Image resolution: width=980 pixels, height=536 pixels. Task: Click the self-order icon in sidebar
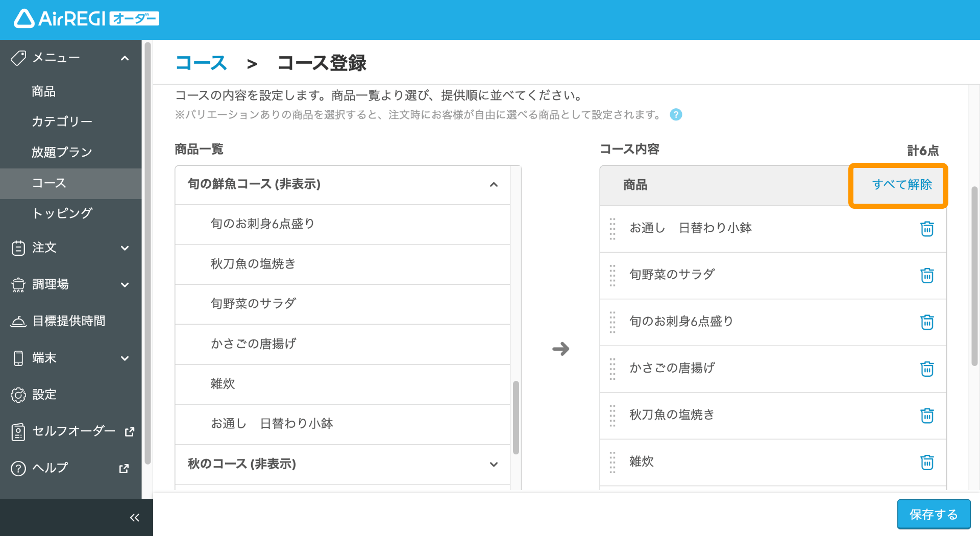pyautogui.click(x=18, y=432)
